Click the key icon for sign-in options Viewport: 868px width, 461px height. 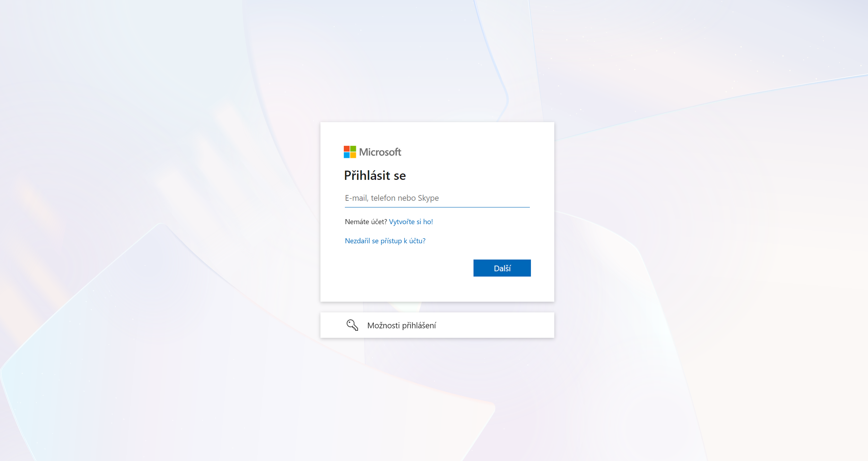(x=352, y=325)
